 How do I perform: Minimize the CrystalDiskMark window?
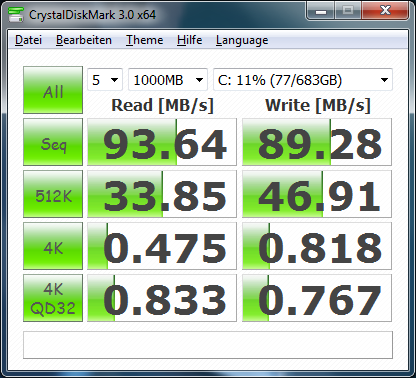point(321,11)
